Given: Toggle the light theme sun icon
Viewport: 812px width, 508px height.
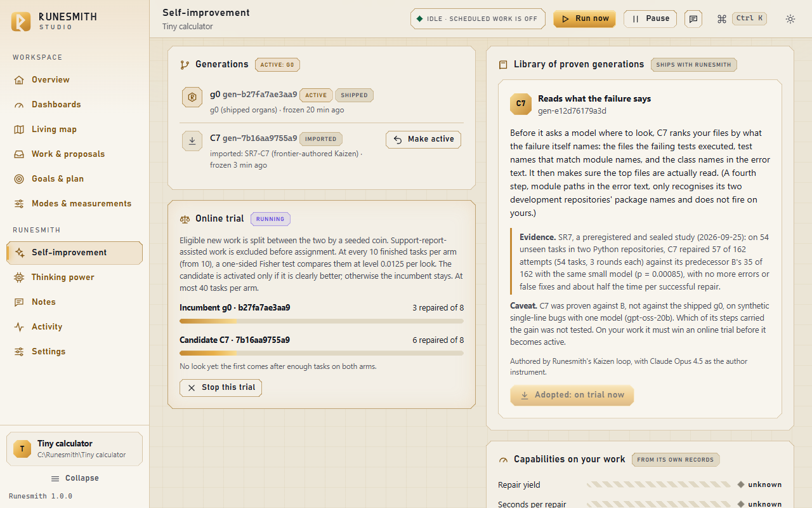Looking at the screenshot, I should 790,19.
